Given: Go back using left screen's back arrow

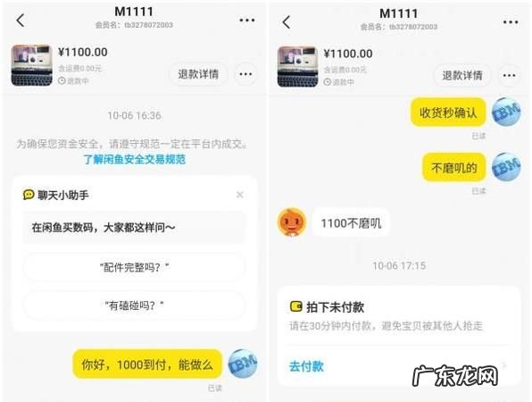Looking at the screenshot, I should tap(21, 21).
